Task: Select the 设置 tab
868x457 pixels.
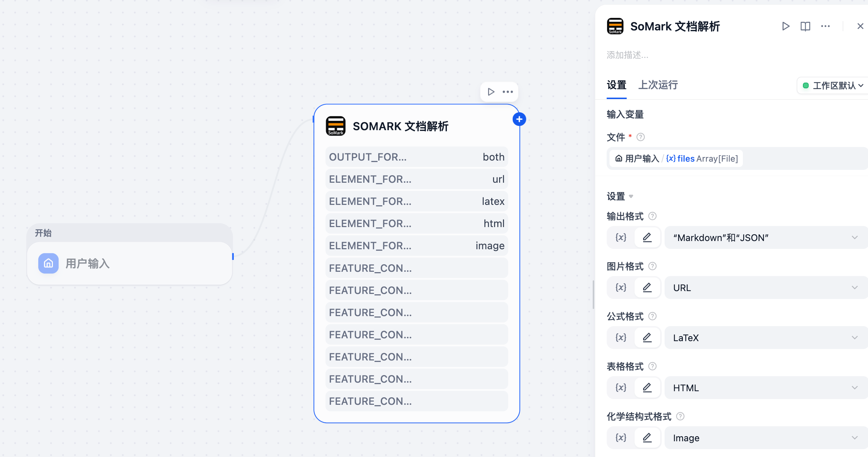Action: point(616,85)
